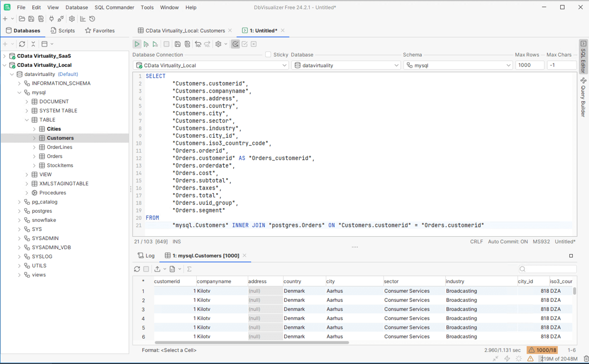Image resolution: width=589 pixels, height=364 pixels.
Task: Run garbage collection via trash icon
Action: pyautogui.click(x=586, y=359)
